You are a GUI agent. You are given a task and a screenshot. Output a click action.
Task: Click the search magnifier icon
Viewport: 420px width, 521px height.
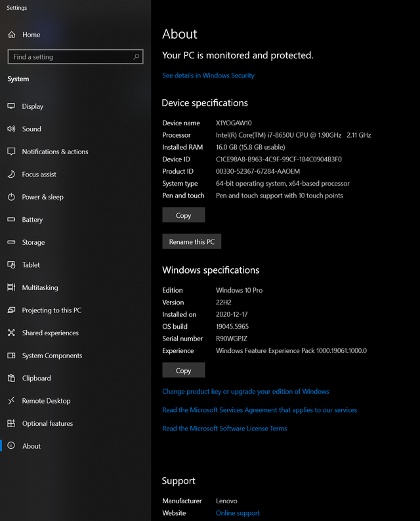click(x=136, y=57)
